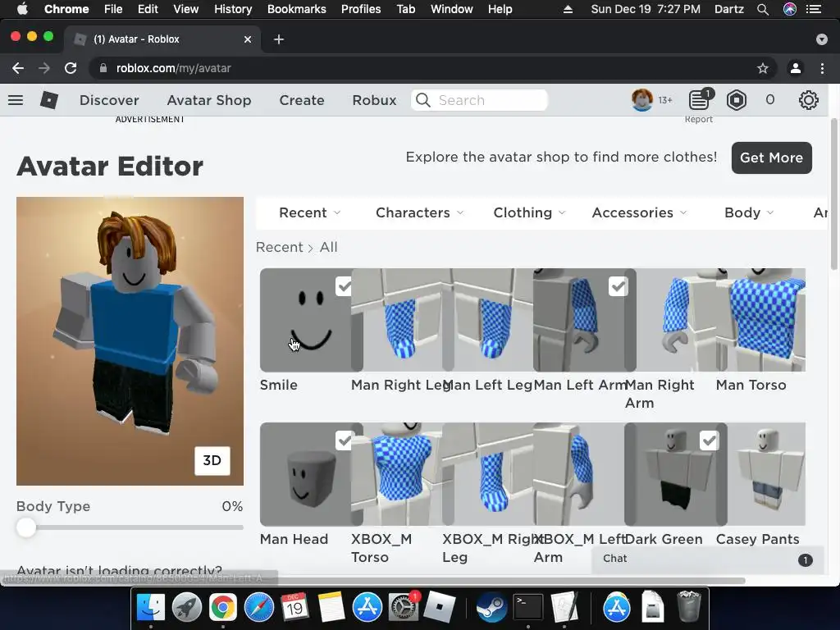The image size is (840, 630).
Task: Click the Get More button
Action: tap(771, 157)
